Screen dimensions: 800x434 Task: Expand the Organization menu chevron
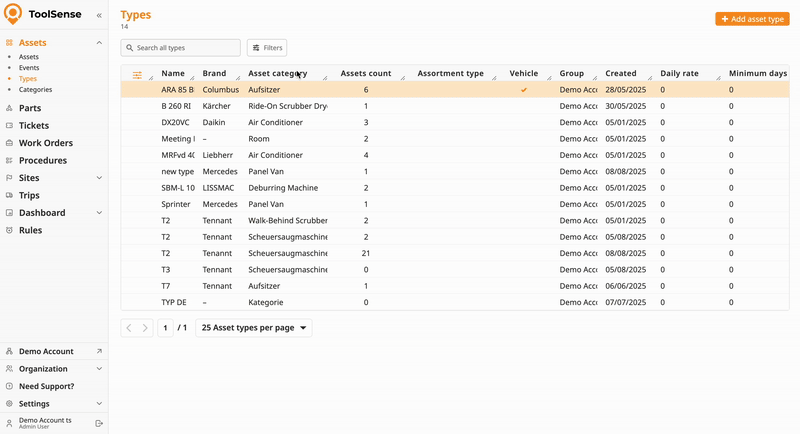tap(99, 369)
